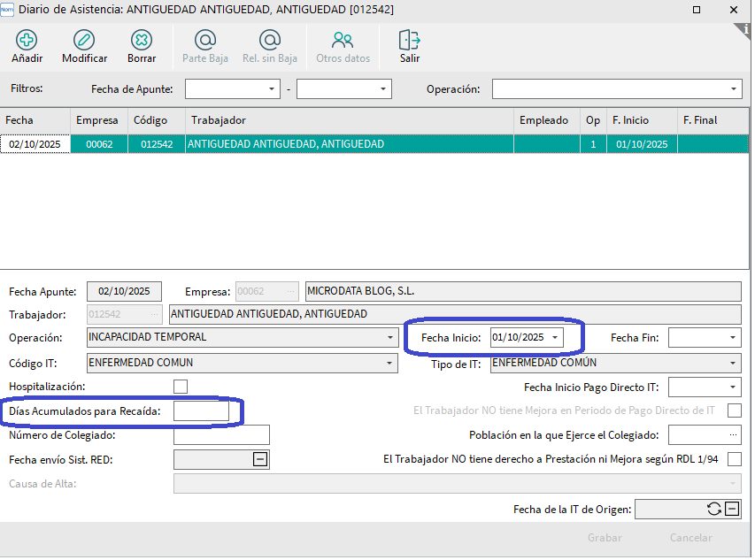Viewport: 755px width, 560px height.
Task: Expand the Tipo de IT dropdown
Action: tap(732, 363)
